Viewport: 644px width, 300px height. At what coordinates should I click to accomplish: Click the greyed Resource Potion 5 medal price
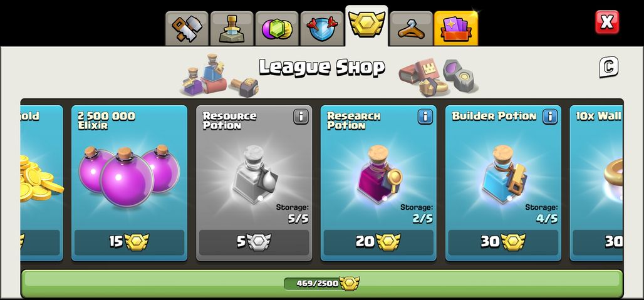254,242
